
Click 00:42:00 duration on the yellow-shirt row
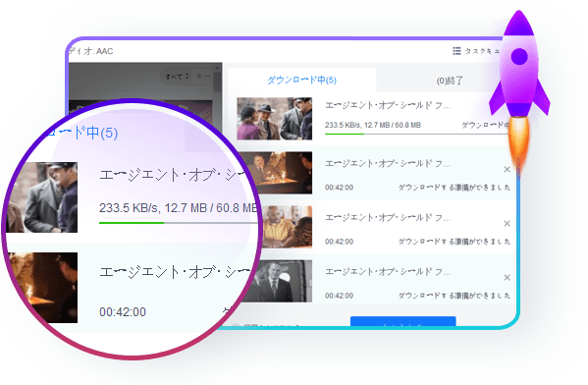point(339,242)
